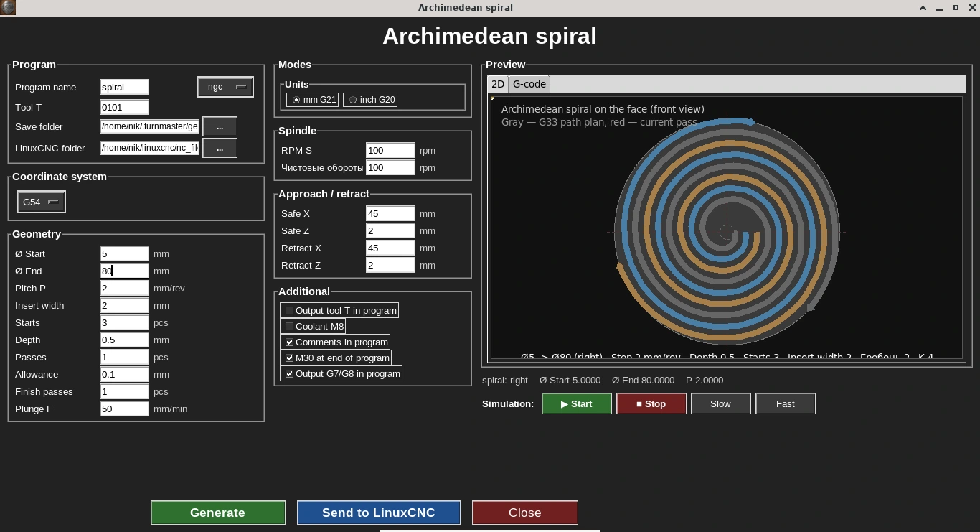Close the window with the title bar X
Viewport: 980px width, 532px height.
click(971, 8)
